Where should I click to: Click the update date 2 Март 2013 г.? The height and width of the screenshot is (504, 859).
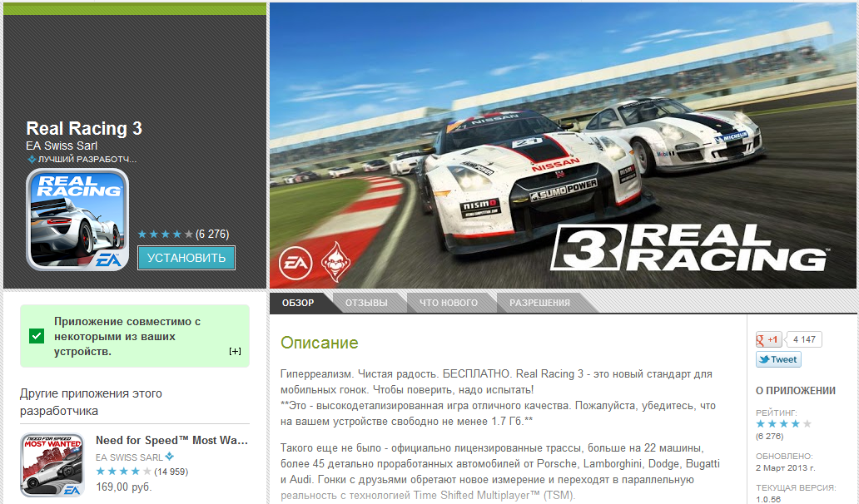pos(786,468)
